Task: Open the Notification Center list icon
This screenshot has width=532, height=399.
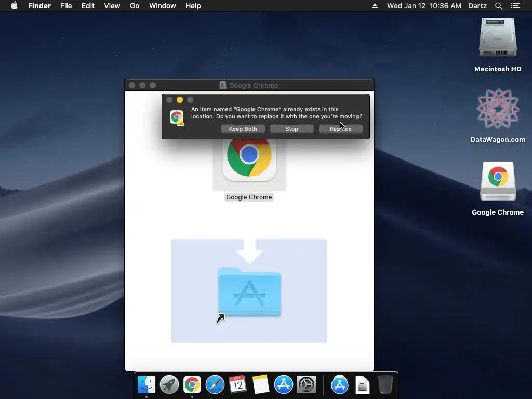Action: [515, 6]
